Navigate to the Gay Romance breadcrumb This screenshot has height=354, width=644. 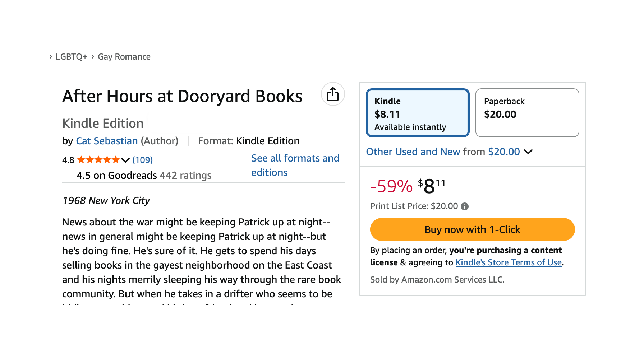(124, 56)
